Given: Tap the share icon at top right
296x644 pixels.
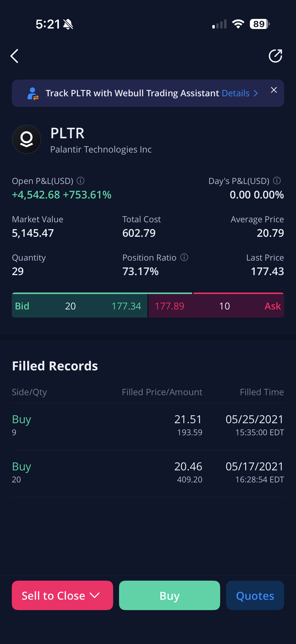Looking at the screenshot, I should pyautogui.click(x=275, y=56).
